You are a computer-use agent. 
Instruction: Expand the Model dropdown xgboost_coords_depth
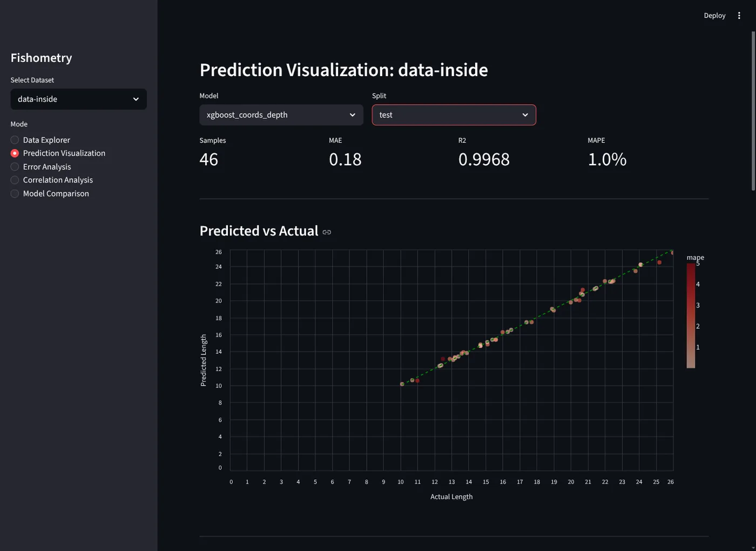coord(281,115)
